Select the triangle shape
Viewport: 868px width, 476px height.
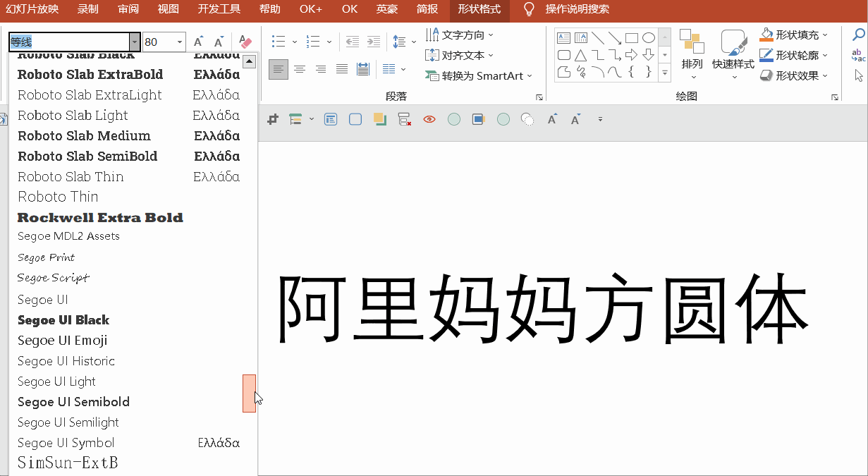581,55
